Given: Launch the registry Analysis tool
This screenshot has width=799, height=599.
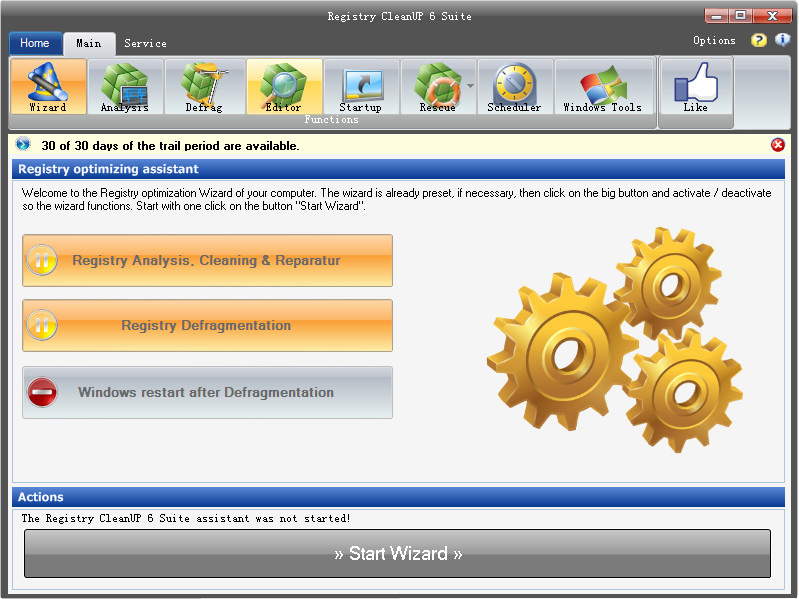Looking at the screenshot, I should [125, 86].
